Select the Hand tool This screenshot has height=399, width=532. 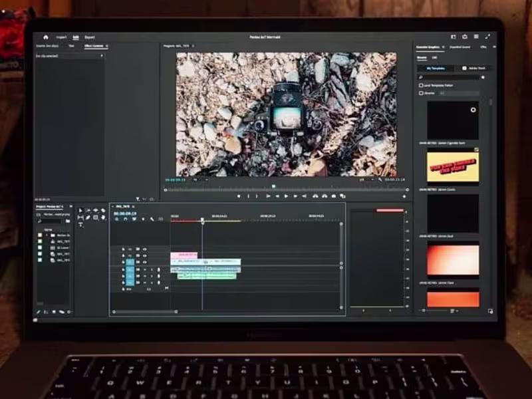coord(103,218)
